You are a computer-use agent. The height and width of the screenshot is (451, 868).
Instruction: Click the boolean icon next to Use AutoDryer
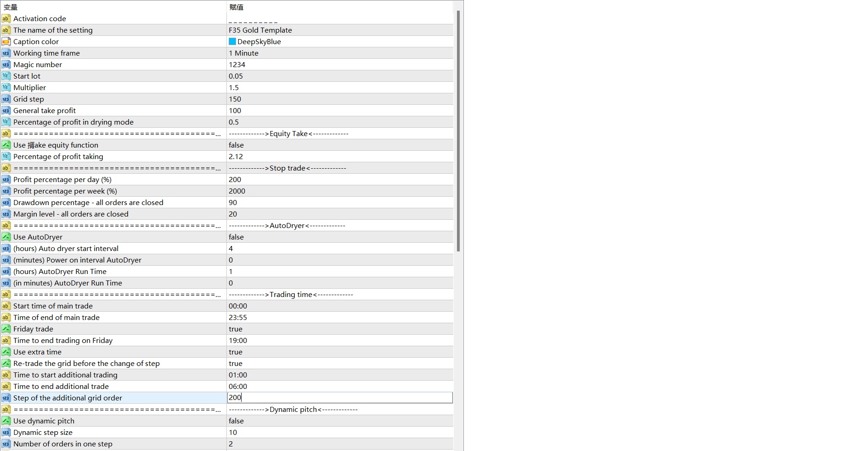coord(6,237)
